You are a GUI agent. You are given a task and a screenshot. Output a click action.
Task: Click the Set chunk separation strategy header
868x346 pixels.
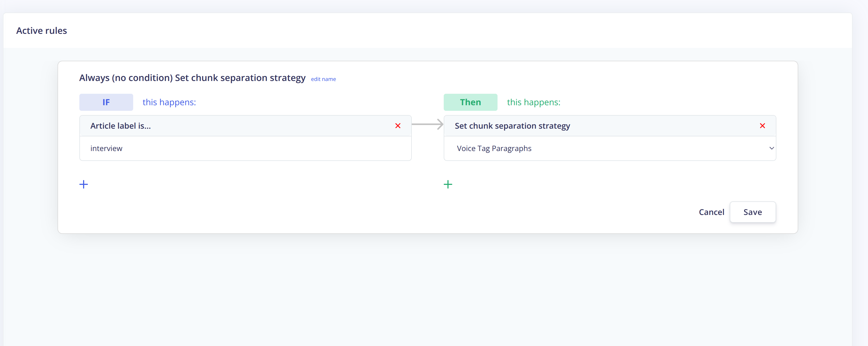coord(512,126)
